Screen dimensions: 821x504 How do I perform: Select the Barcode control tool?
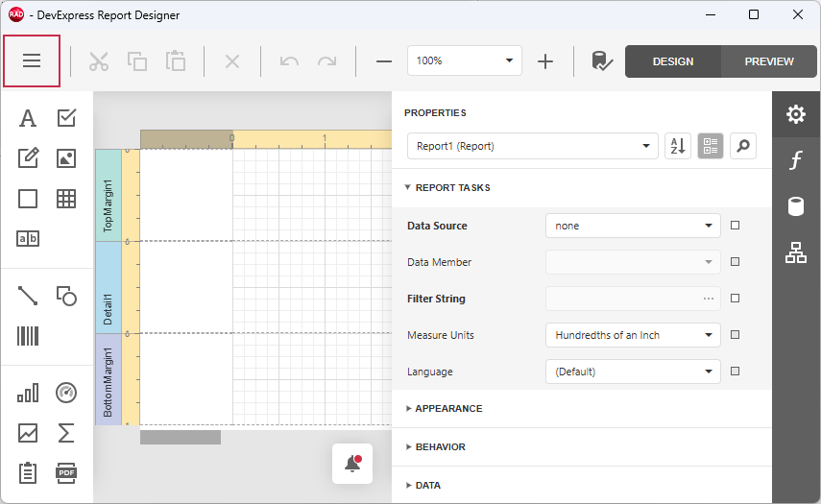point(28,336)
